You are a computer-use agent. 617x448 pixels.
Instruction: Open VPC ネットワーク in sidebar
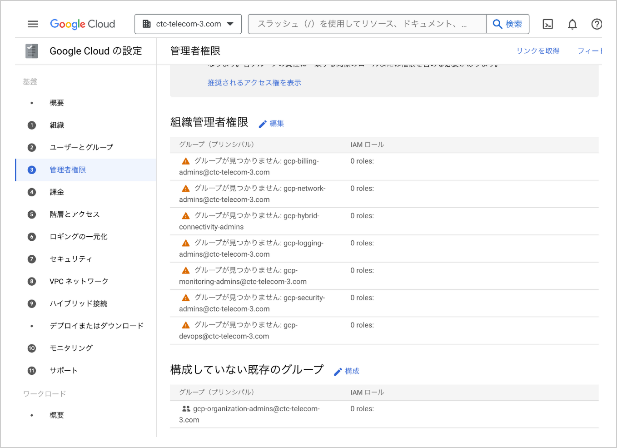click(x=79, y=281)
